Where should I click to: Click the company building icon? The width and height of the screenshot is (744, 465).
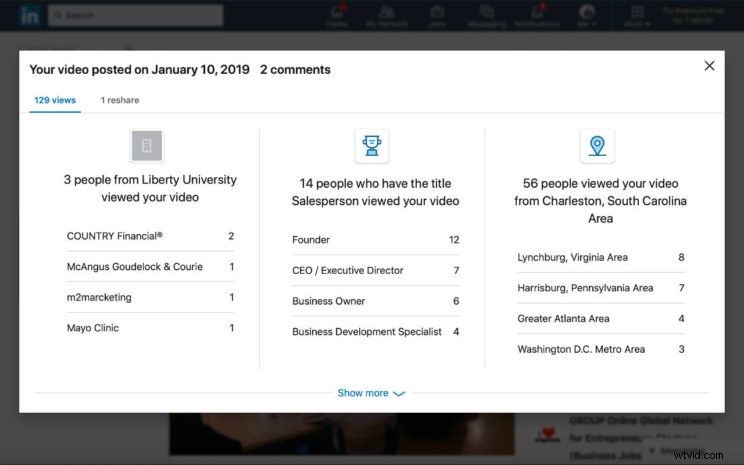point(147,146)
